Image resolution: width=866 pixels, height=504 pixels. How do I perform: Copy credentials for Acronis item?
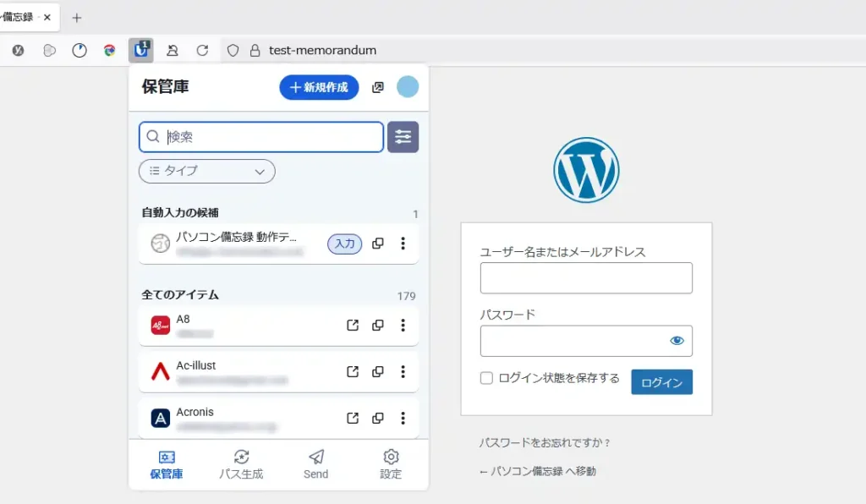378,418
